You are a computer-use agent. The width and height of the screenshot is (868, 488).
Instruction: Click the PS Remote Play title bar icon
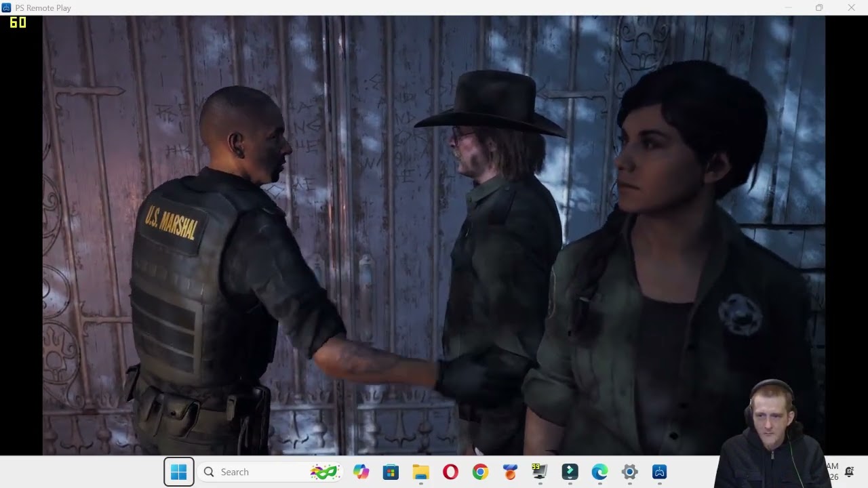(x=7, y=7)
